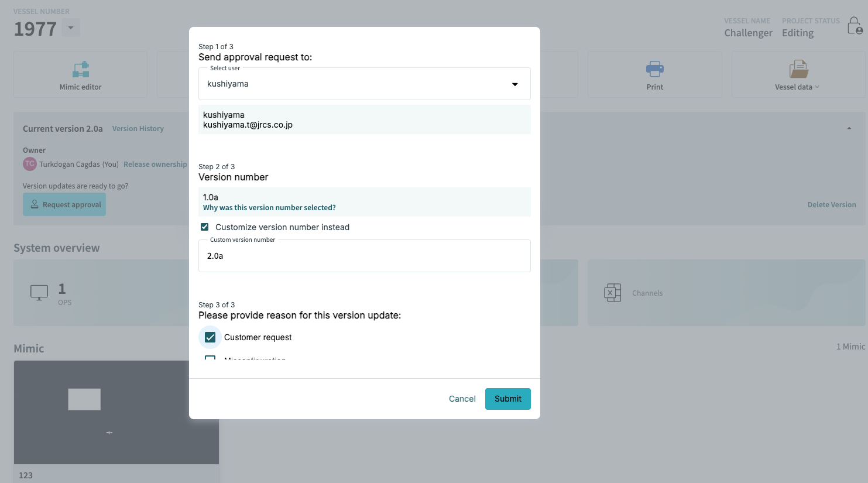
Task: Open the Select user dropdown
Action: coord(365,84)
